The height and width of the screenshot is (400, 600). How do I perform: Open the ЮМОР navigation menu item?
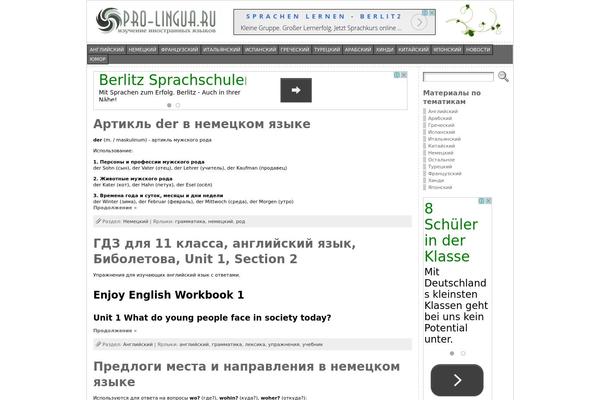(98, 59)
